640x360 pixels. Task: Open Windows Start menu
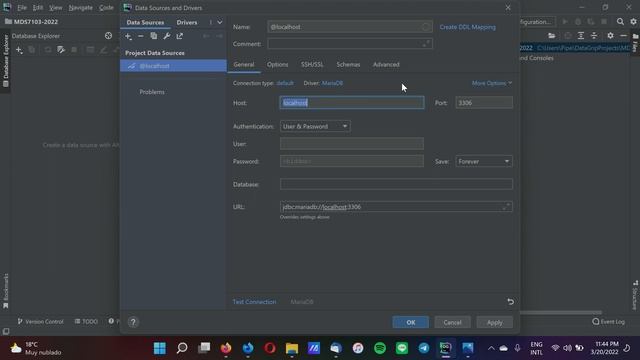[160, 348]
